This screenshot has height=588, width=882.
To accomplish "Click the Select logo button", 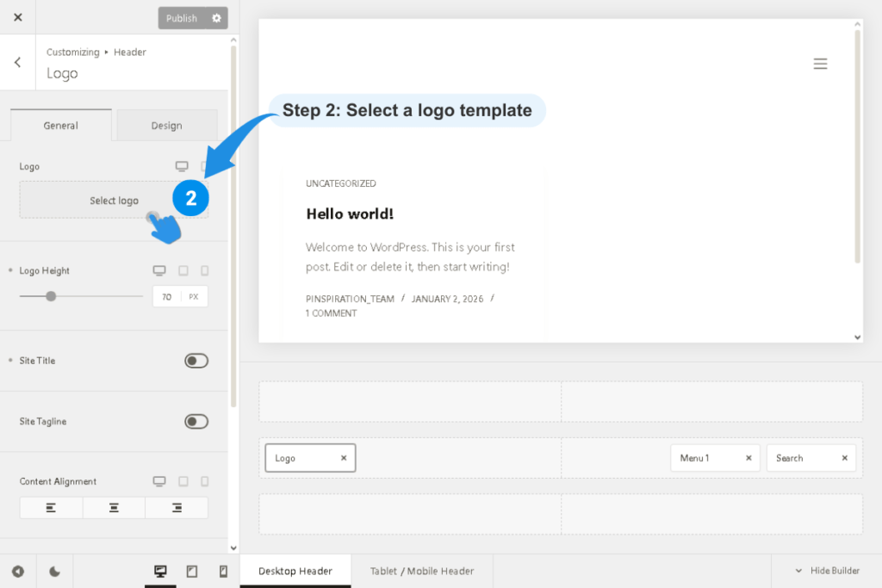I will (113, 199).
